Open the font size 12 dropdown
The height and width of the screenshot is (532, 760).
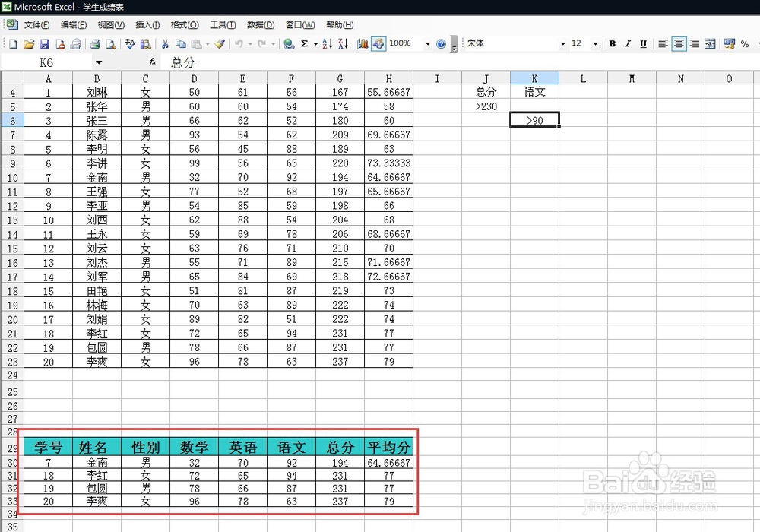click(595, 44)
